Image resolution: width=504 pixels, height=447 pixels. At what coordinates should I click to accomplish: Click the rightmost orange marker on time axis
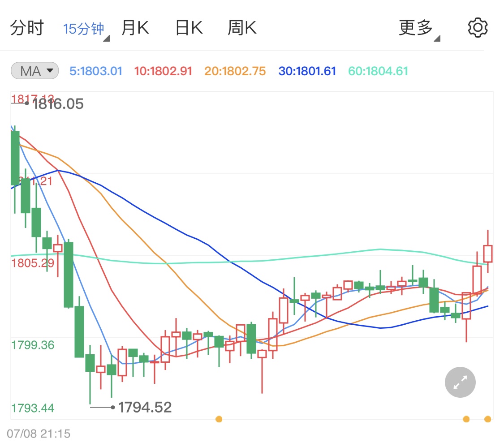coord(487,419)
